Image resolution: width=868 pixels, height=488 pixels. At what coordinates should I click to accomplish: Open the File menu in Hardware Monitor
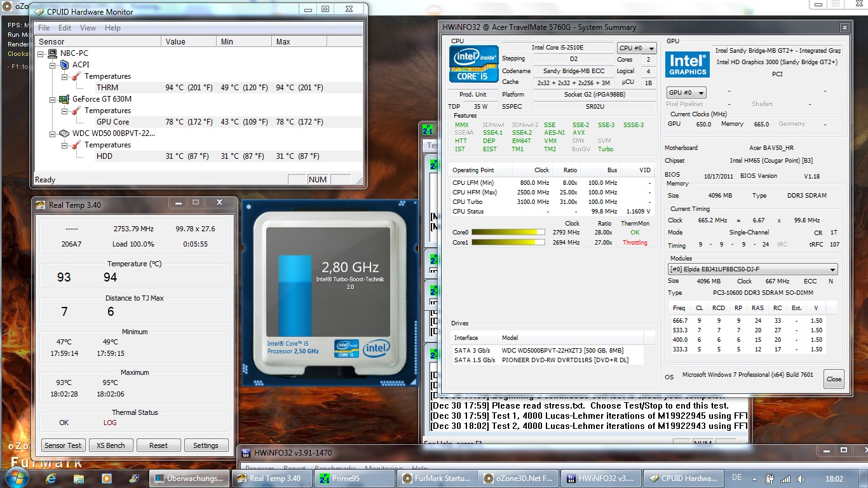[x=44, y=28]
